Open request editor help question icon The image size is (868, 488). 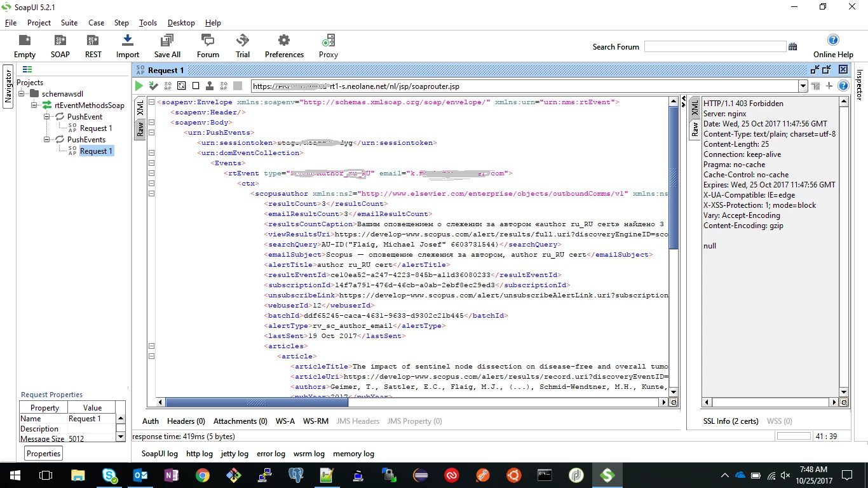tap(843, 86)
